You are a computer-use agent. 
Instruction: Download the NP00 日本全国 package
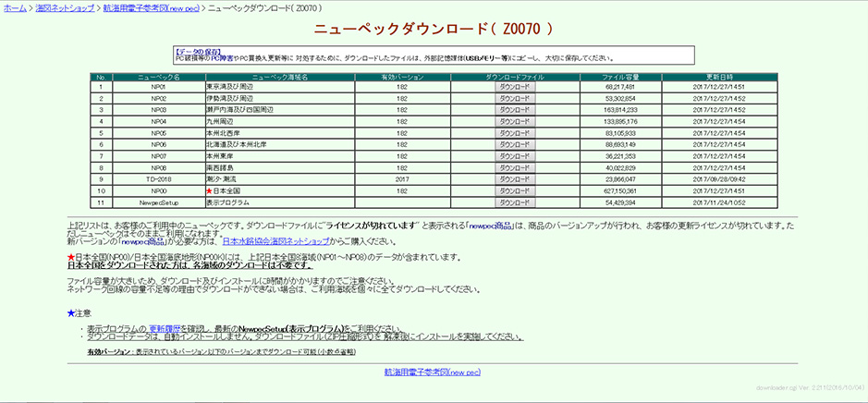(516, 191)
